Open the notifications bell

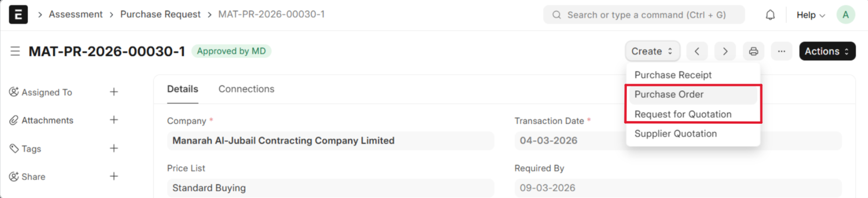pyautogui.click(x=770, y=15)
